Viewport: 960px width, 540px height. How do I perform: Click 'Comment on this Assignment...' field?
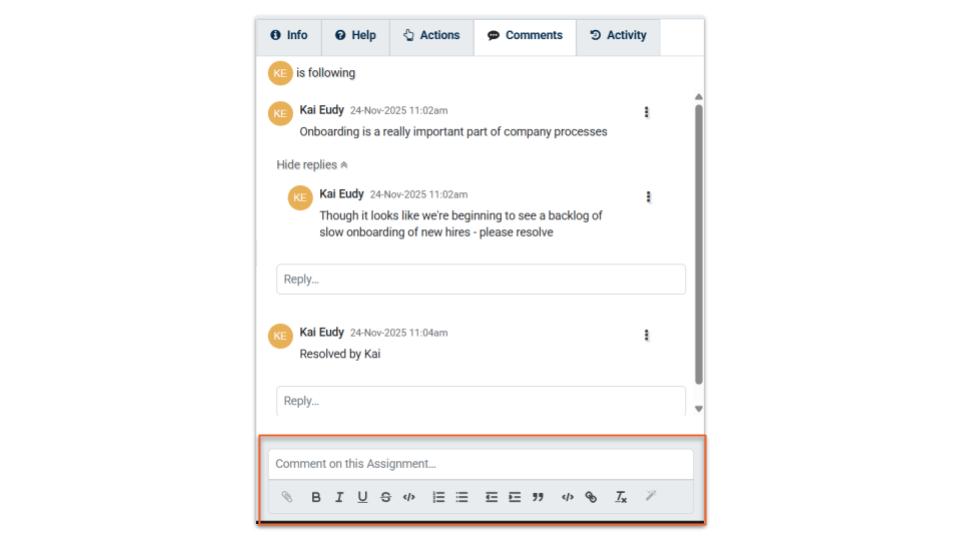[x=481, y=464]
